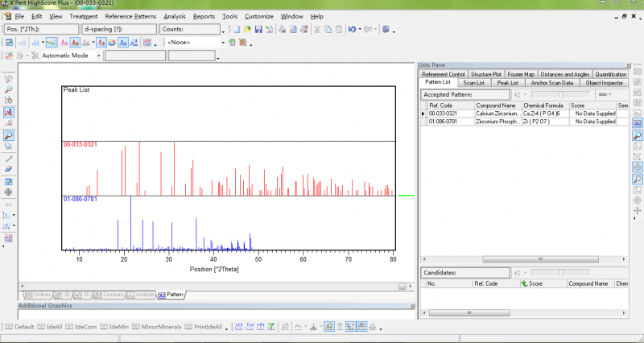This screenshot has width=644, height=343.
Task: Click the d-spacing readout field
Action: tap(118, 29)
